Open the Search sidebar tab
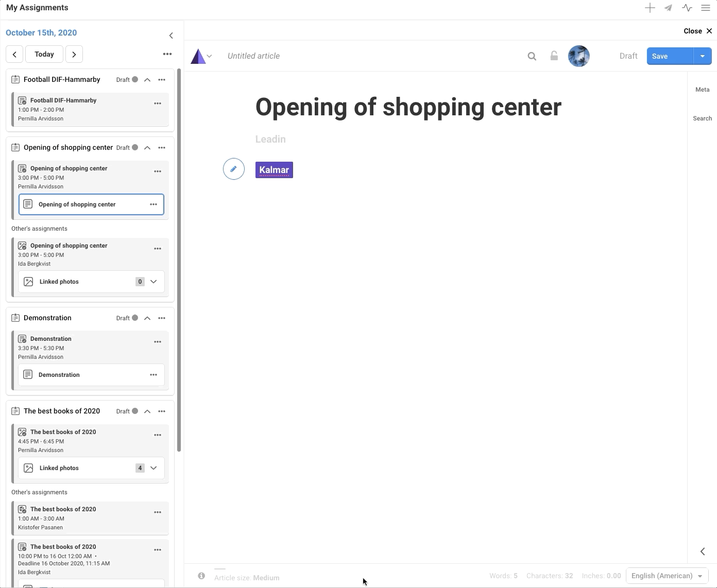 tap(702, 118)
